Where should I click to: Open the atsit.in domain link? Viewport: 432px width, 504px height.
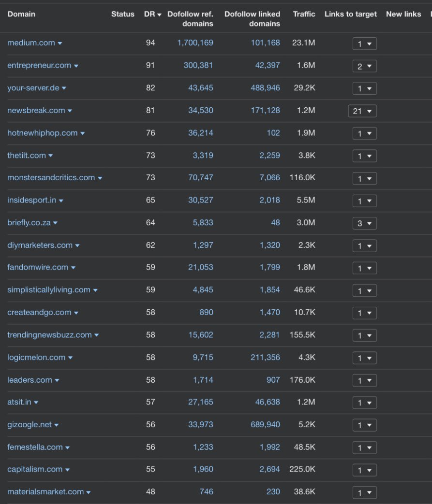(19, 402)
